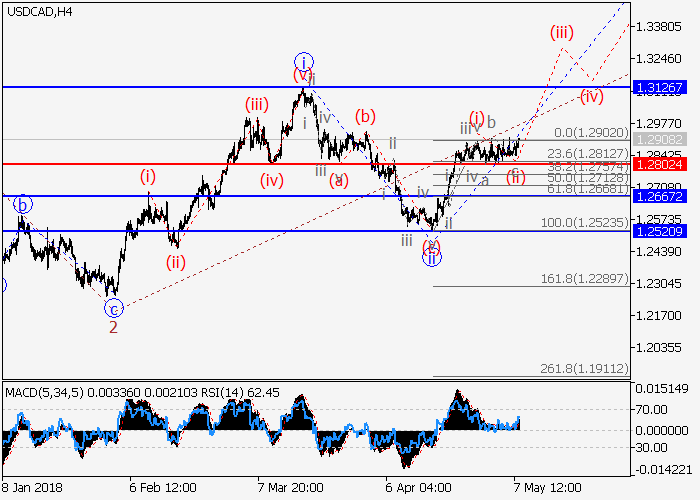Click the blue 1.31267 price level tag
Image resolution: width=700 pixels, height=500 pixels.
[x=665, y=88]
